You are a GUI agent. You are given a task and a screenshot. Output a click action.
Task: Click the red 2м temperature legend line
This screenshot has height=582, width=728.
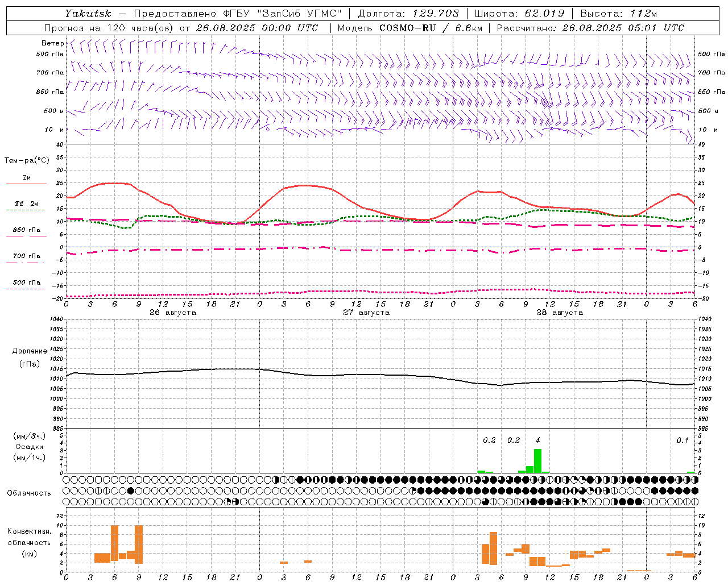(26, 184)
